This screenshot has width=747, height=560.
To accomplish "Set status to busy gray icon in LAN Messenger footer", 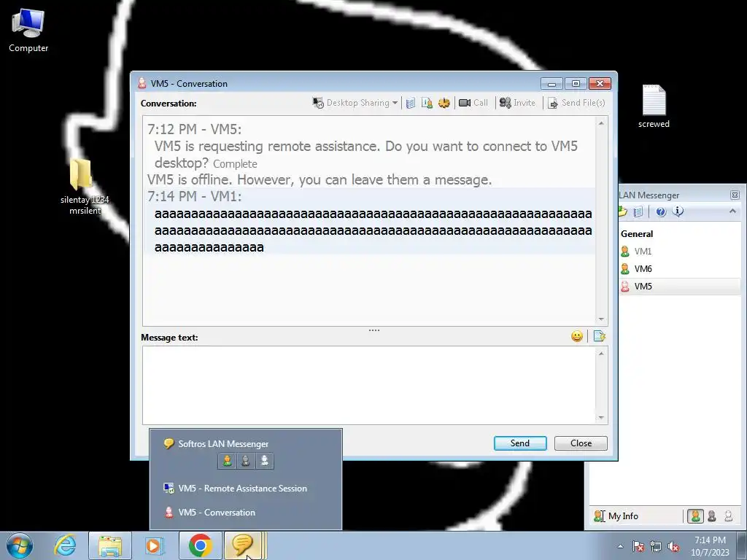I will point(712,516).
